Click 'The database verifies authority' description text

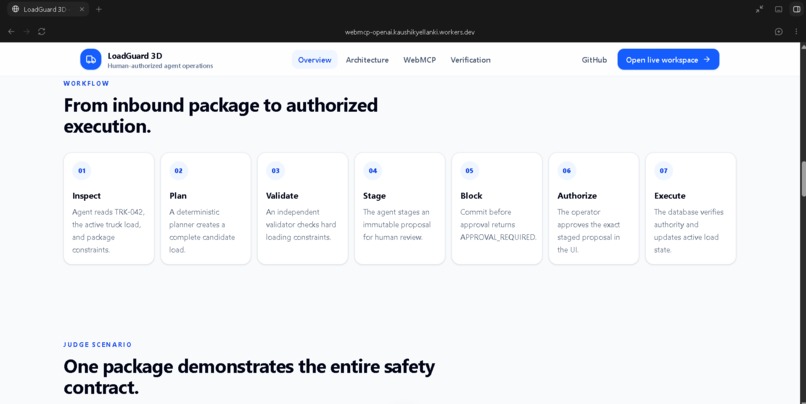pyautogui.click(x=689, y=231)
